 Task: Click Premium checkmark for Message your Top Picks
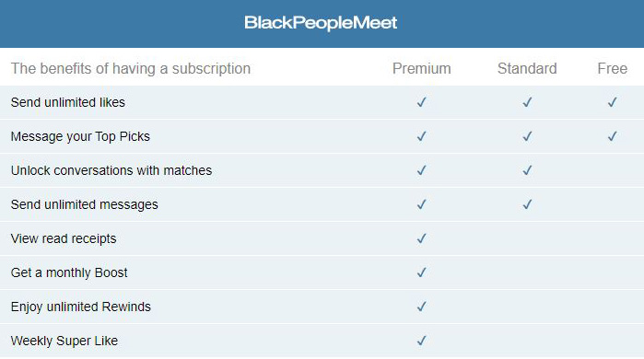click(x=422, y=136)
